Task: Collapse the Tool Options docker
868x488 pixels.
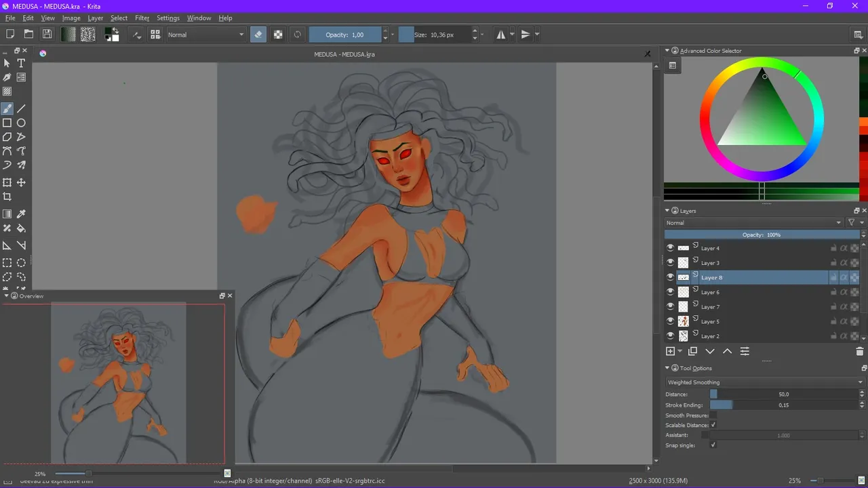Action: pos(667,368)
